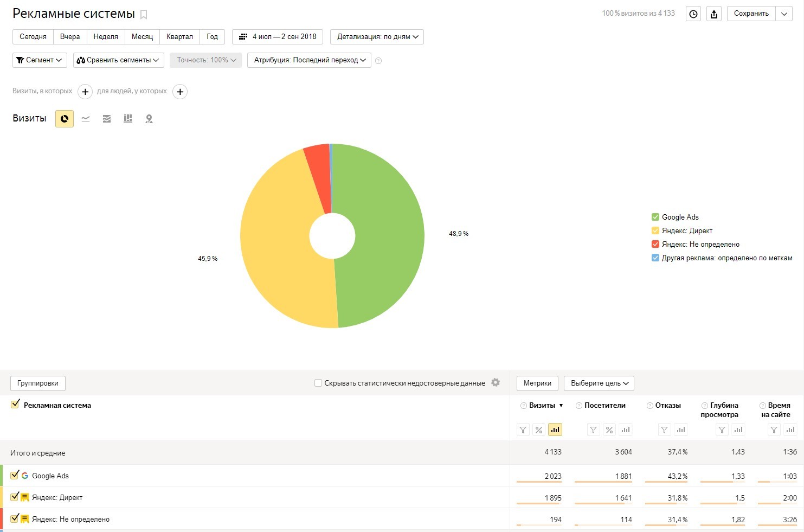Toggle Google Ads in the chart legend
804x532 pixels.
655,217
